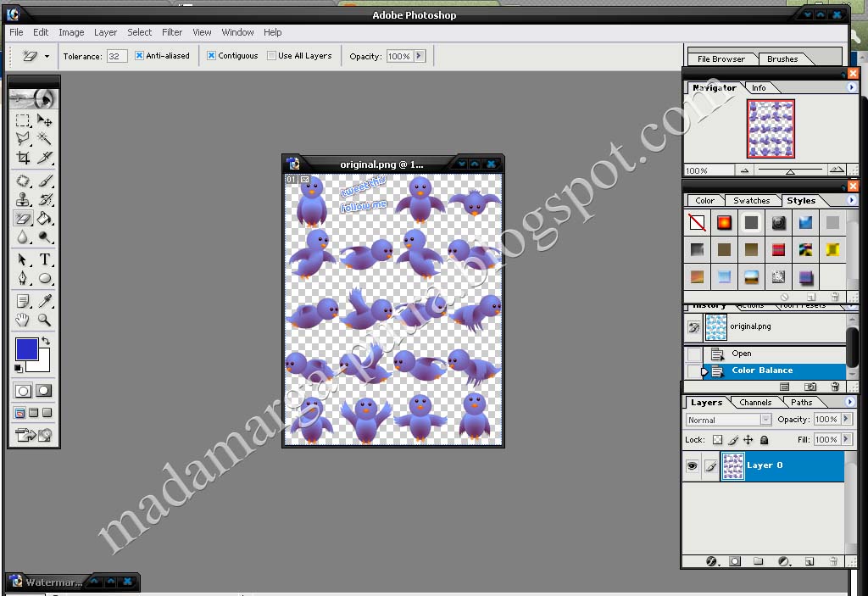This screenshot has height=596, width=868.
Task: Select the History Brush tool
Action: (x=44, y=199)
